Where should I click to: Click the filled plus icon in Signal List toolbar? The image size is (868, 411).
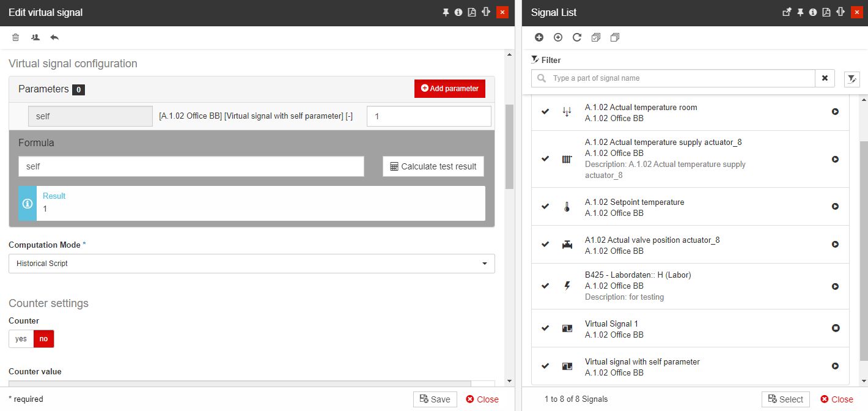pyautogui.click(x=539, y=37)
